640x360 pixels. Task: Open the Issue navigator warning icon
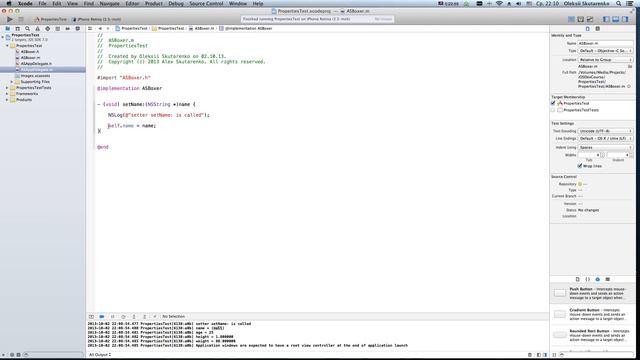click(x=38, y=29)
